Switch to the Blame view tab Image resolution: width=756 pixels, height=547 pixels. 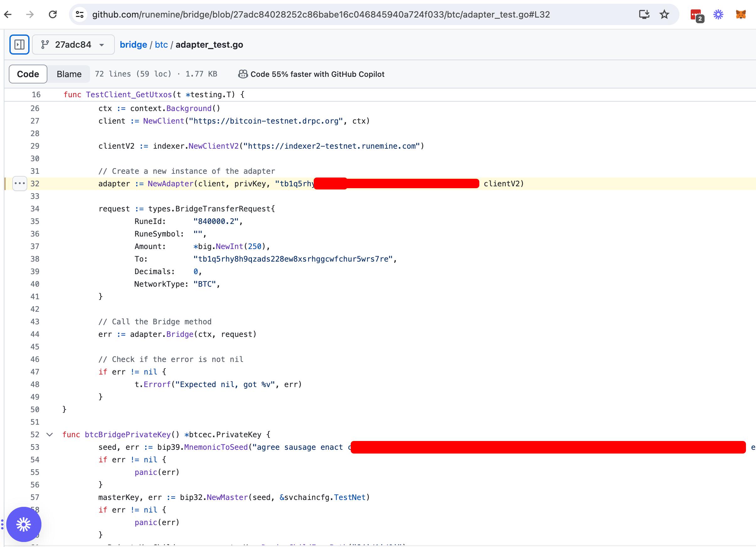point(69,74)
